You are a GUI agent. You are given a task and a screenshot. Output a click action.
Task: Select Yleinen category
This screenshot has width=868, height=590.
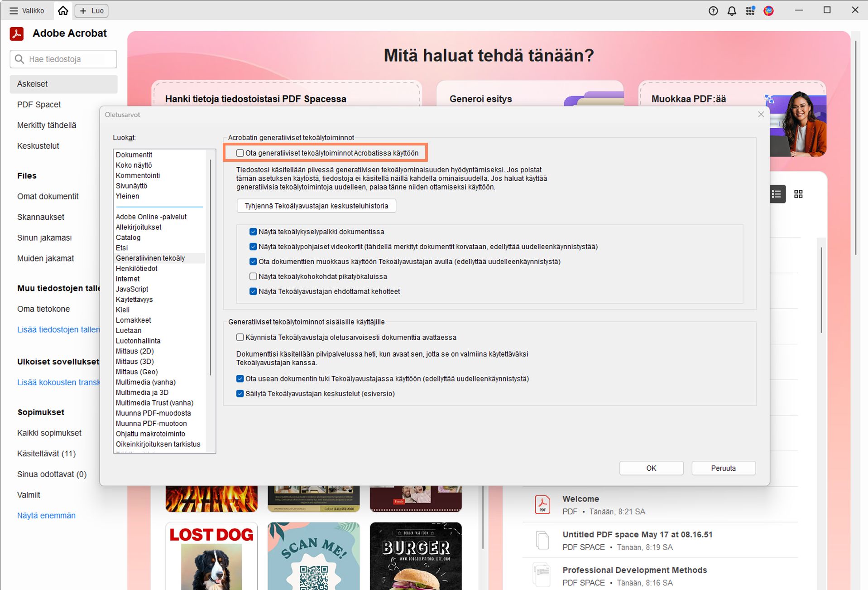pos(127,196)
